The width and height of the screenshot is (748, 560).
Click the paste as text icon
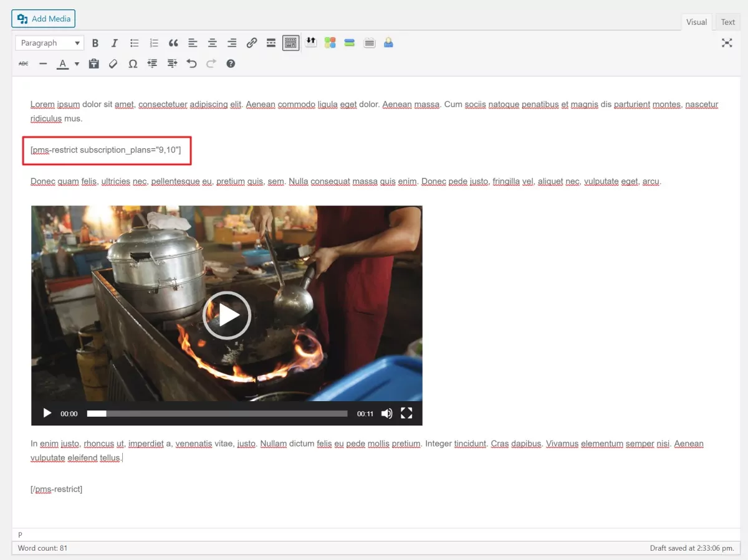(x=93, y=64)
